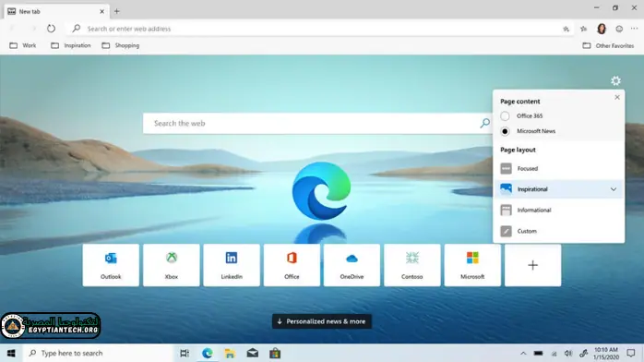Image resolution: width=644 pixels, height=362 pixels.
Task: Open the Xbox quick link tile
Action: click(x=172, y=265)
